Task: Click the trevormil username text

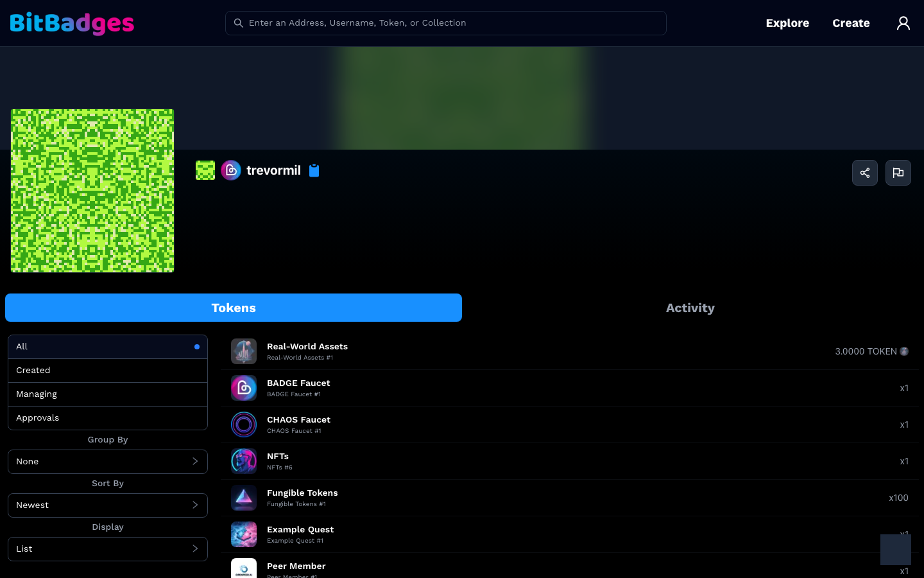Action: point(273,170)
